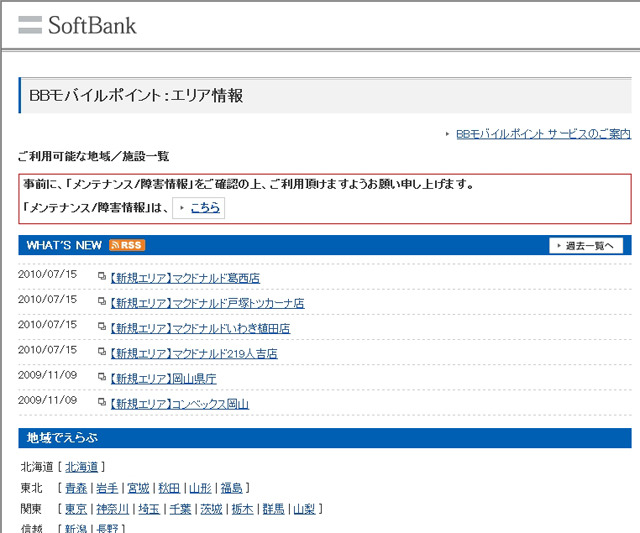Screen dimensions: 640x533
Task: Click popup icon beside マクドナルド戸塚トツカーナ店
Action: tap(102, 302)
